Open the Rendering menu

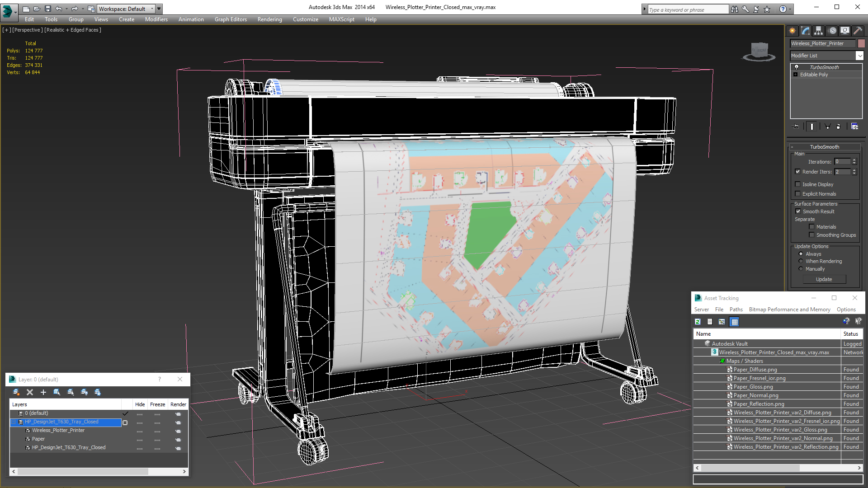pos(269,19)
